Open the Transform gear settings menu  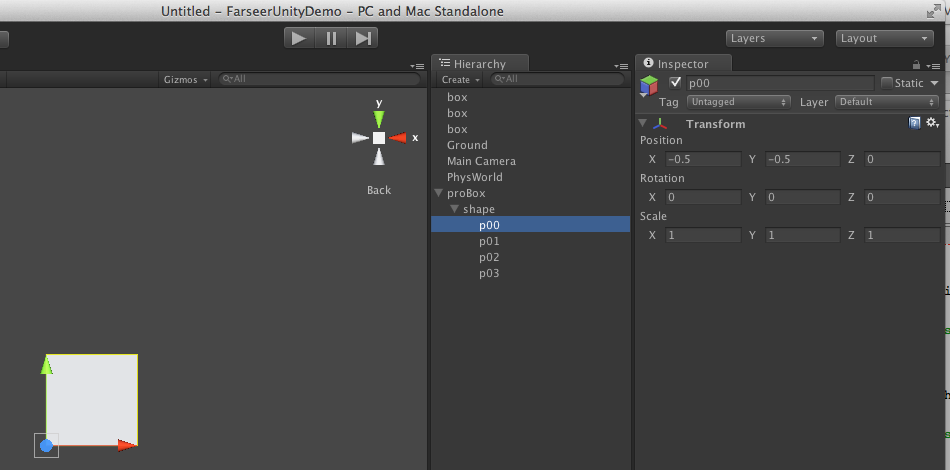(x=932, y=123)
